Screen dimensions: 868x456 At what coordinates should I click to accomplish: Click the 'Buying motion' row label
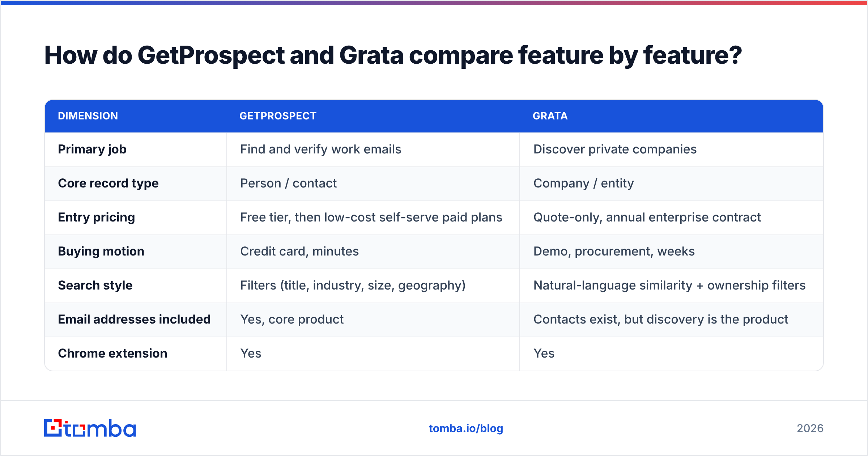(101, 252)
